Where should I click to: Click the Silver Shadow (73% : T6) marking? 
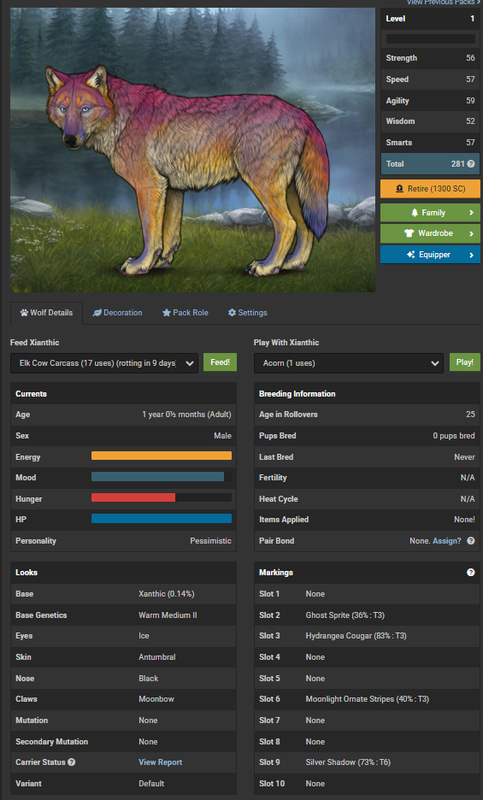point(348,762)
